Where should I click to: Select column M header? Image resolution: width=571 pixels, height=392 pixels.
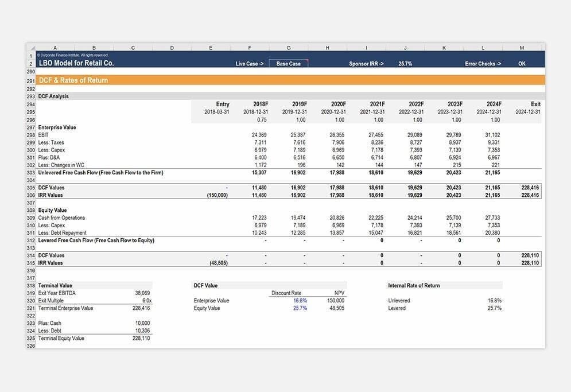[x=522, y=48]
